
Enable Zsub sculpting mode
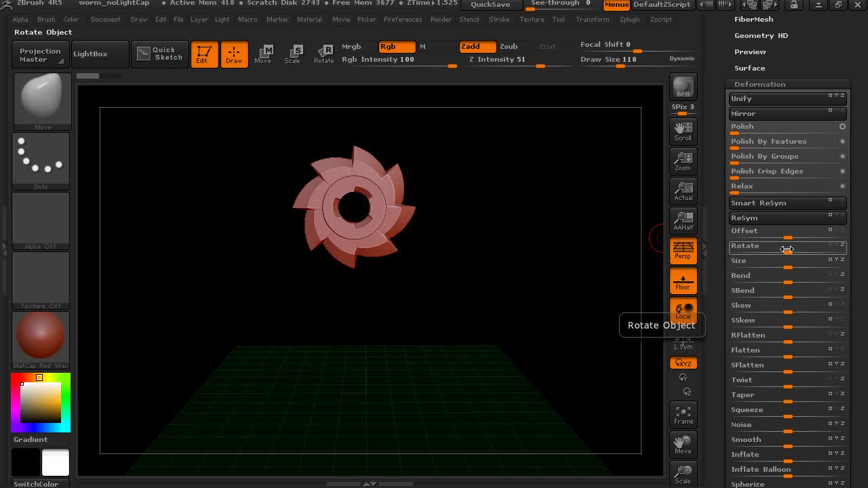pos(509,46)
